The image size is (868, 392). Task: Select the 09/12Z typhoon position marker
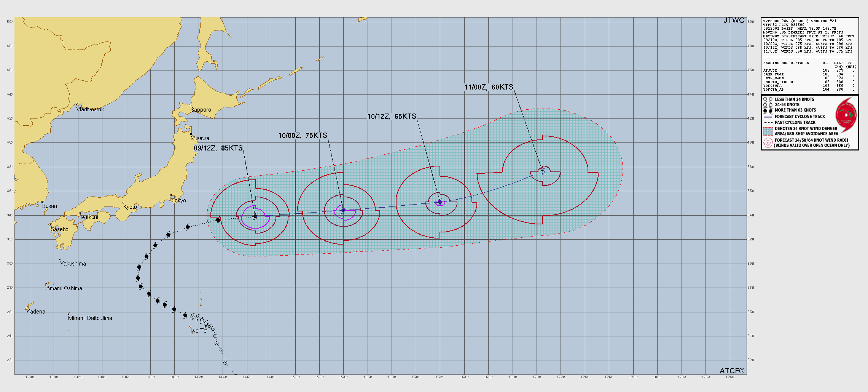255,216
